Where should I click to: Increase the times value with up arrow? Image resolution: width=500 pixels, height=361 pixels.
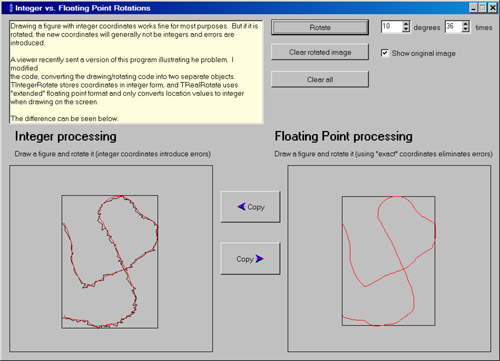[x=466, y=24]
